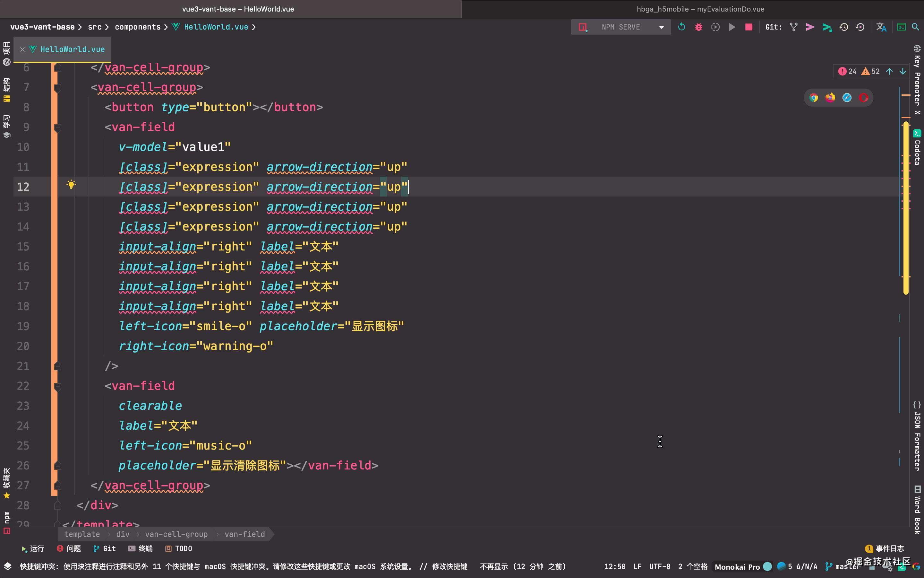Start debugging with the bug icon
Viewport: 924px width, 578px height.
(x=698, y=27)
